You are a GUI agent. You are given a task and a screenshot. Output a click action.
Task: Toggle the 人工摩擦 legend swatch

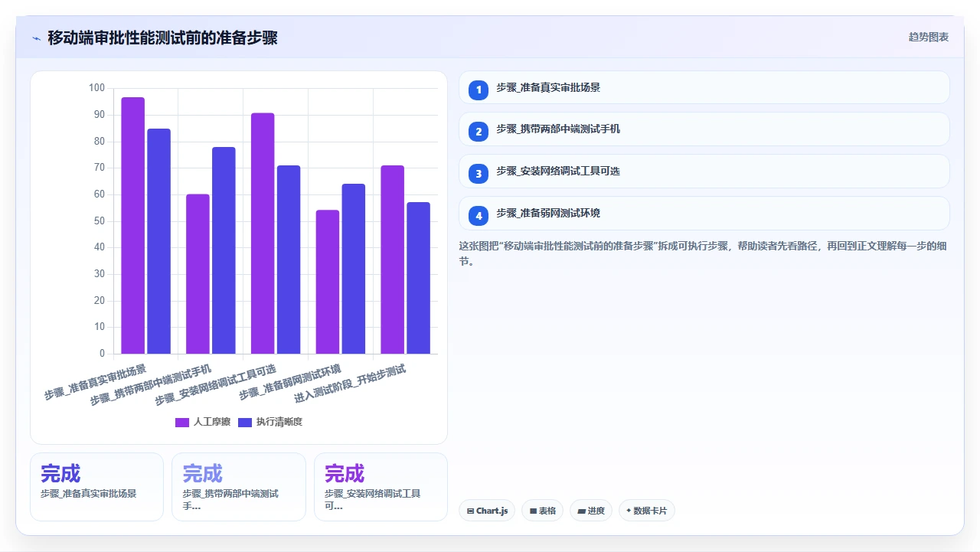tap(182, 422)
